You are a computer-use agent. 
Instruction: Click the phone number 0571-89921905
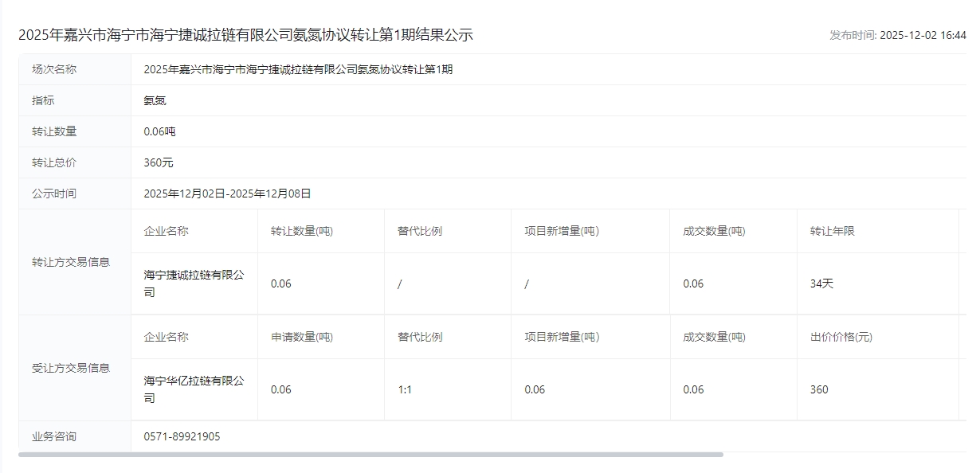[182, 436]
